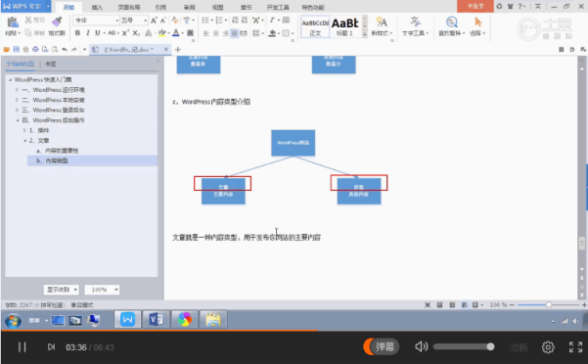588x364 pixels.
Task: Switch to the 页面布局 tab
Action: [128, 7]
